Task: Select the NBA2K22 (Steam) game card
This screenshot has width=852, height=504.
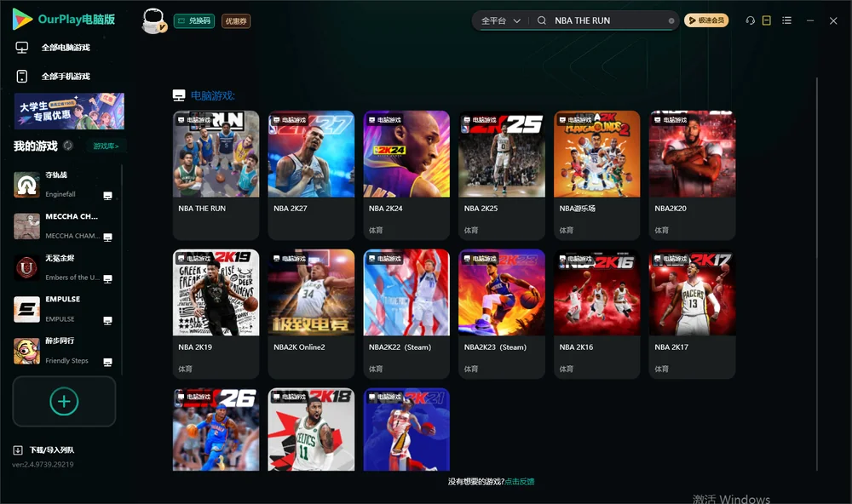Action: click(x=406, y=314)
